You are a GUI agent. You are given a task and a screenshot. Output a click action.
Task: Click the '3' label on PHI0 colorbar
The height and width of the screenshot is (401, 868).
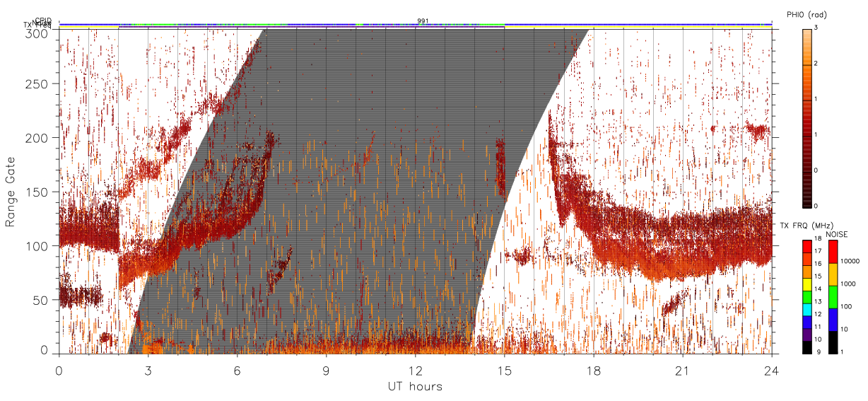(x=815, y=28)
